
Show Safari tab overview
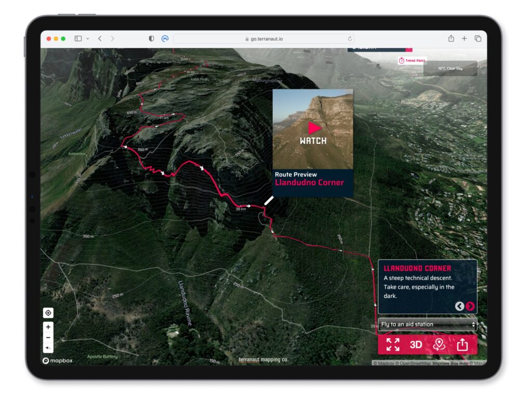(478, 38)
